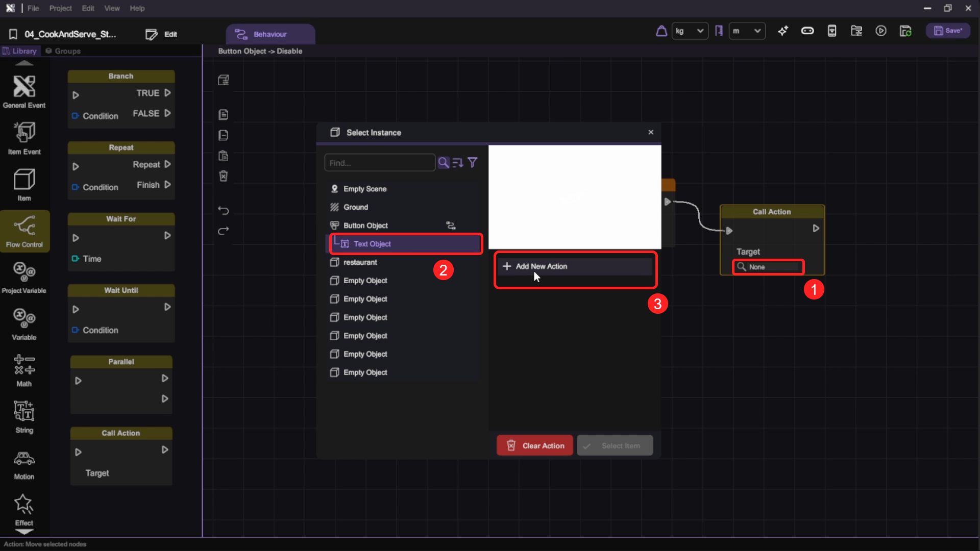The height and width of the screenshot is (551, 980).
Task: Click the filter funnel icon in Select Instance
Action: click(473, 163)
